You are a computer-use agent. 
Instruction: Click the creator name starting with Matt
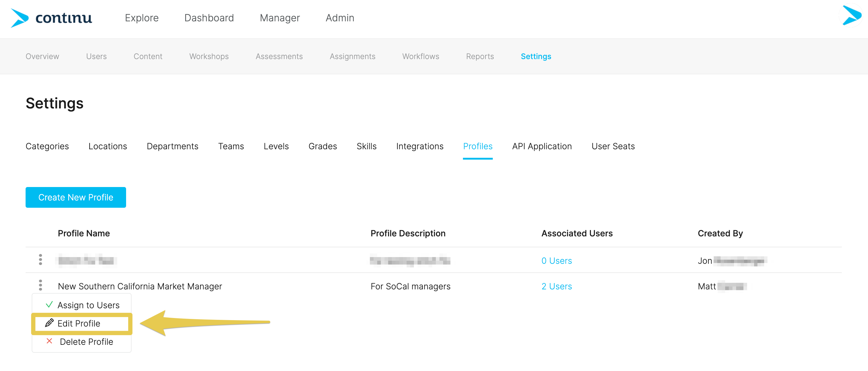[722, 286]
